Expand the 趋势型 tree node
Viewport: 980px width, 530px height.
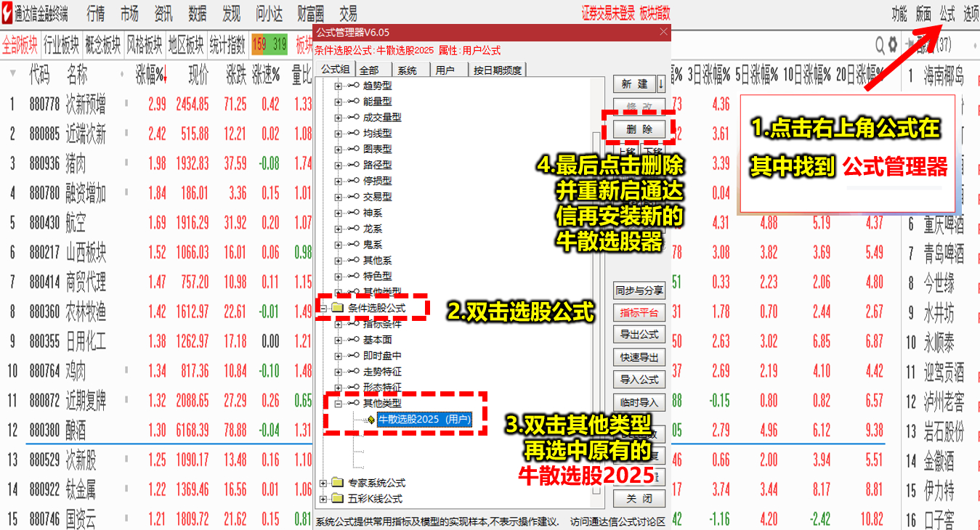point(338,86)
